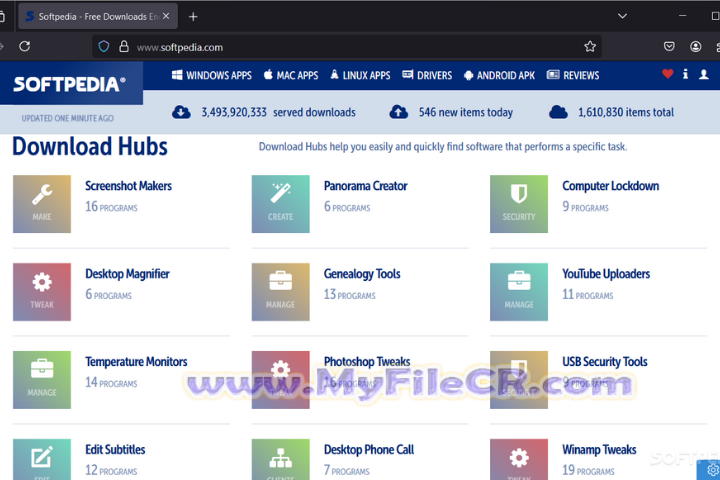This screenshot has width=720, height=480.
Task: Click the Updated One Minute Ago text
Action: click(x=68, y=119)
